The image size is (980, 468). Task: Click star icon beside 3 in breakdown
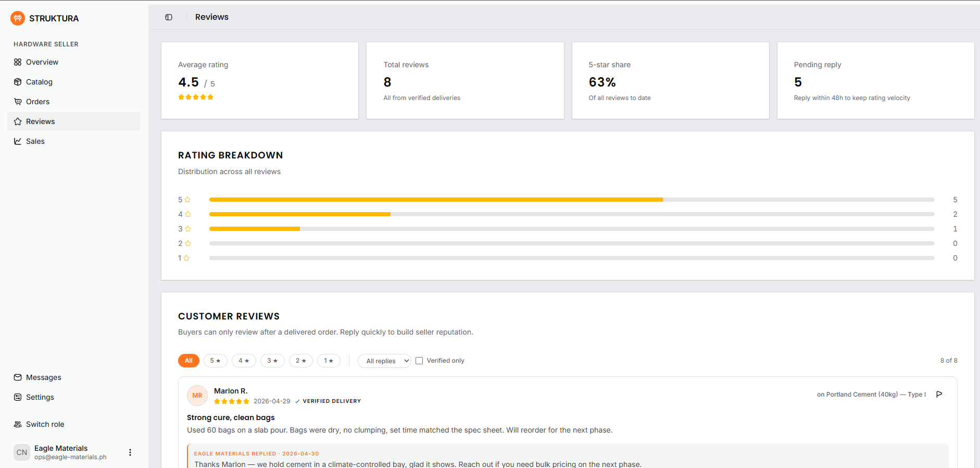(x=188, y=229)
